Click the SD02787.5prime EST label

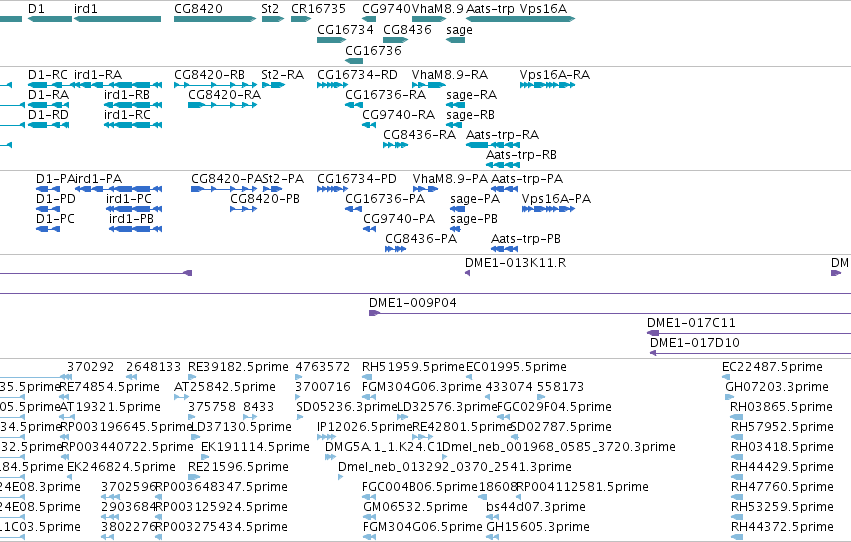click(x=561, y=427)
